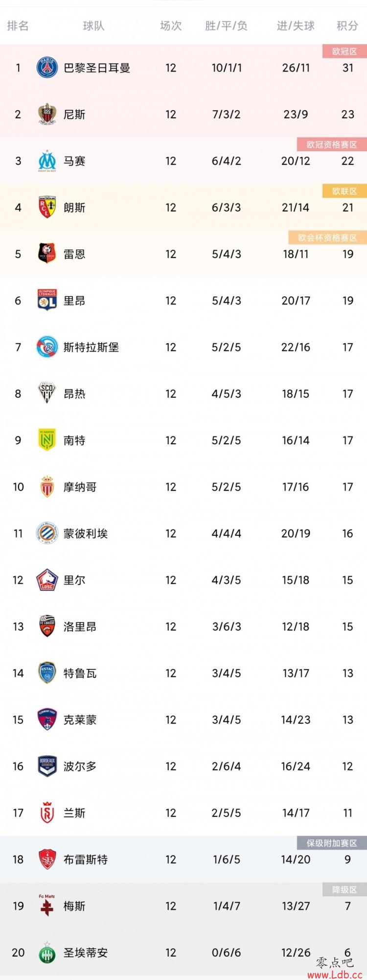367x980 pixels.
Task: Open the Nantes yellow crest
Action: (x=47, y=440)
